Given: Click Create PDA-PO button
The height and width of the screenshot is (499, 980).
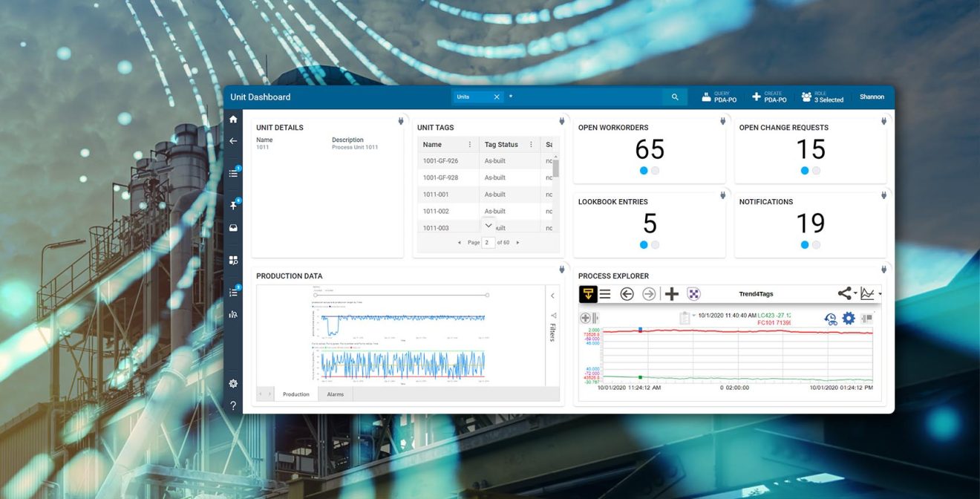Looking at the screenshot, I should [768, 97].
